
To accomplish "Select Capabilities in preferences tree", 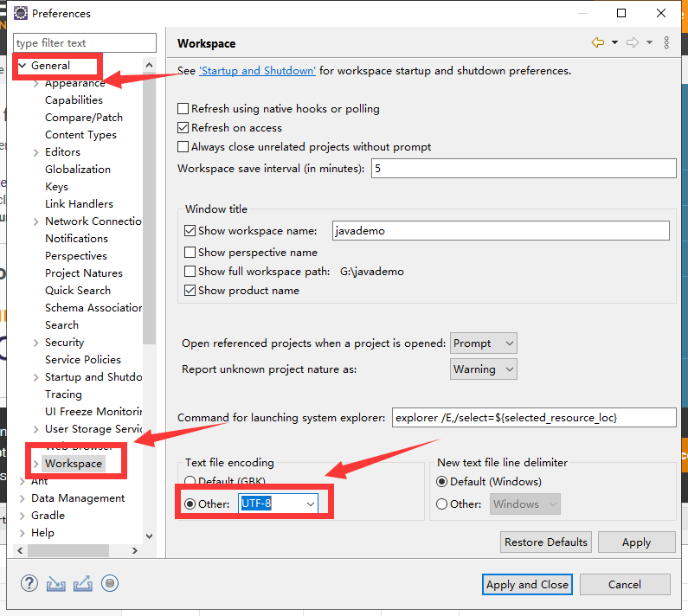I will 74,100.
